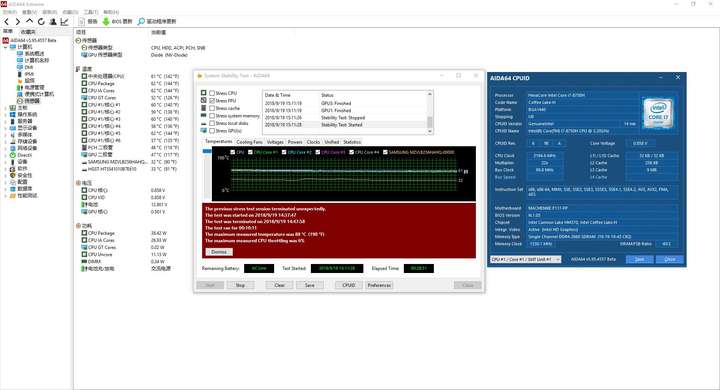Image resolution: width=720 pixels, height=390 pixels.
Task: Enable the Stress cache checkbox
Action: 212,108
